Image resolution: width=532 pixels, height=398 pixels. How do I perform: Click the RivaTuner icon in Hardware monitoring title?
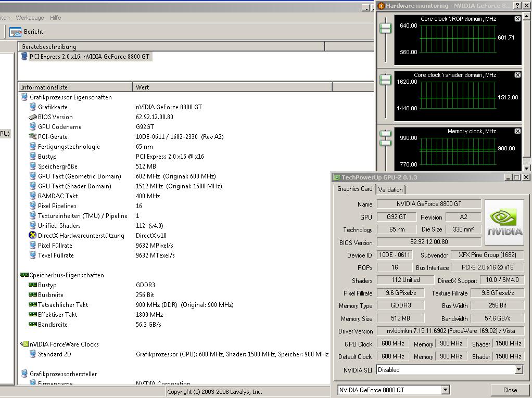coord(381,6)
